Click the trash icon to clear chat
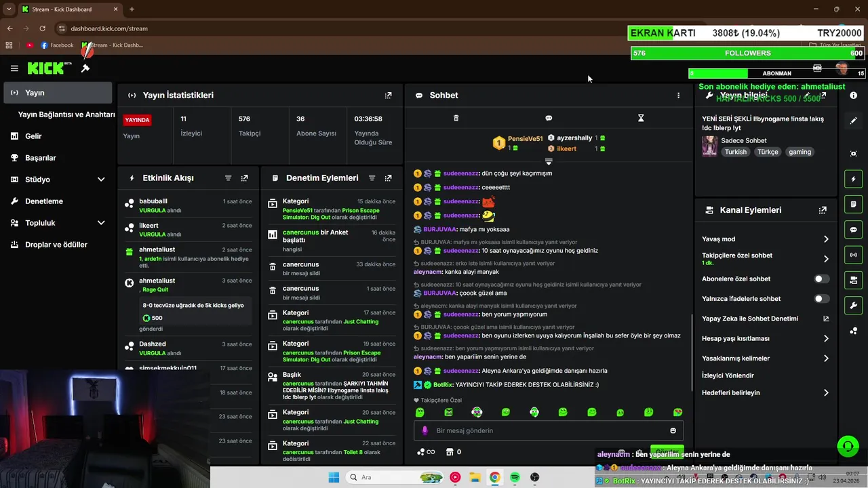Image resolution: width=868 pixels, height=488 pixels. (x=456, y=118)
